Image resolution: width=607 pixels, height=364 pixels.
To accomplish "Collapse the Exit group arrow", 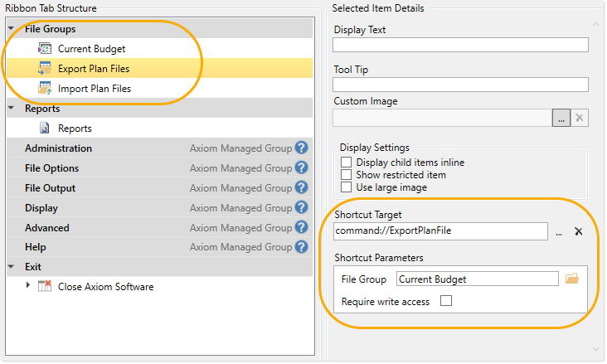I will click(11, 267).
